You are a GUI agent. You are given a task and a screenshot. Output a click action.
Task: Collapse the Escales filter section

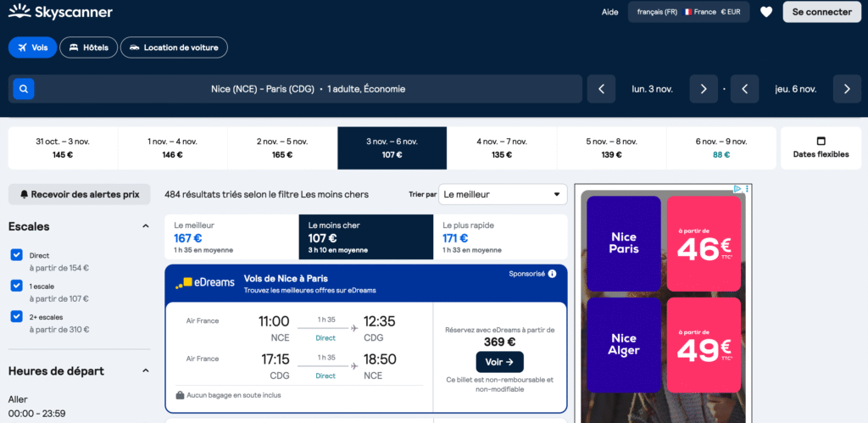coord(146,226)
